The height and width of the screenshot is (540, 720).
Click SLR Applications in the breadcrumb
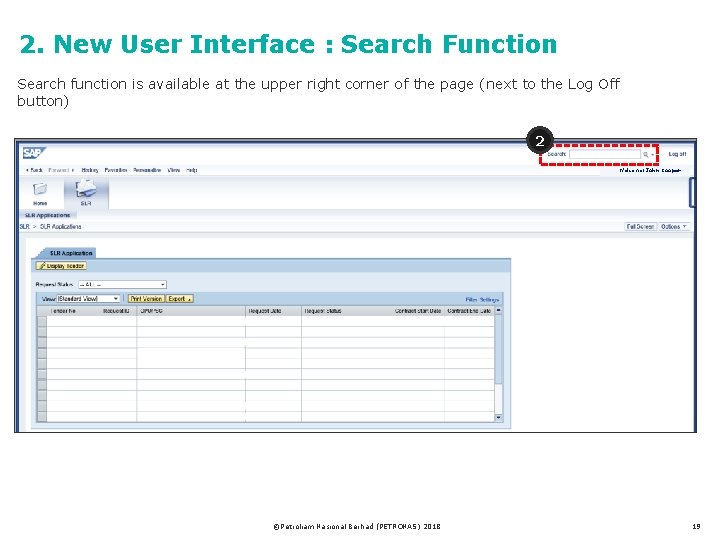(60, 226)
